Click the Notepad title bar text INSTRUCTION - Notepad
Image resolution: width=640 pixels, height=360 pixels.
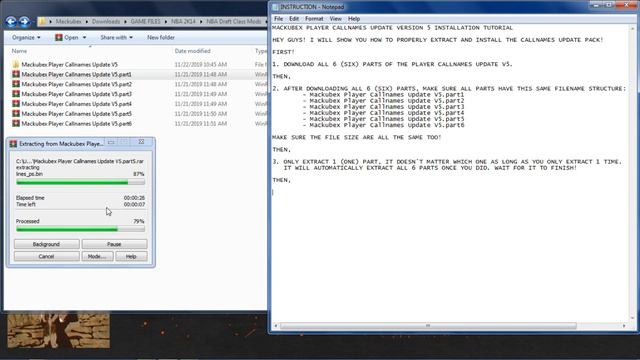point(312,7)
